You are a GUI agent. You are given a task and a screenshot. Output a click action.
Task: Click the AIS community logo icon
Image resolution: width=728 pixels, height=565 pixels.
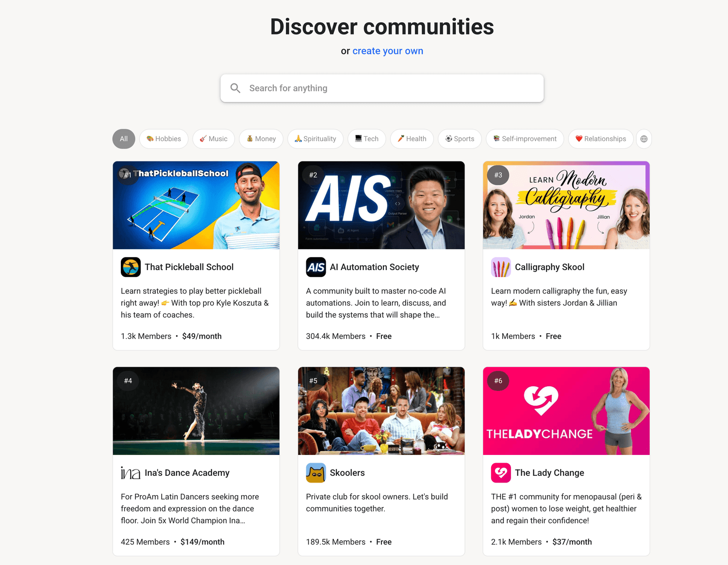click(316, 267)
